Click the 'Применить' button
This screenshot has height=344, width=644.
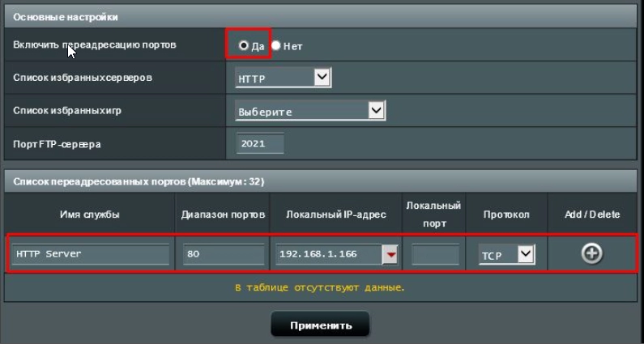click(320, 325)
